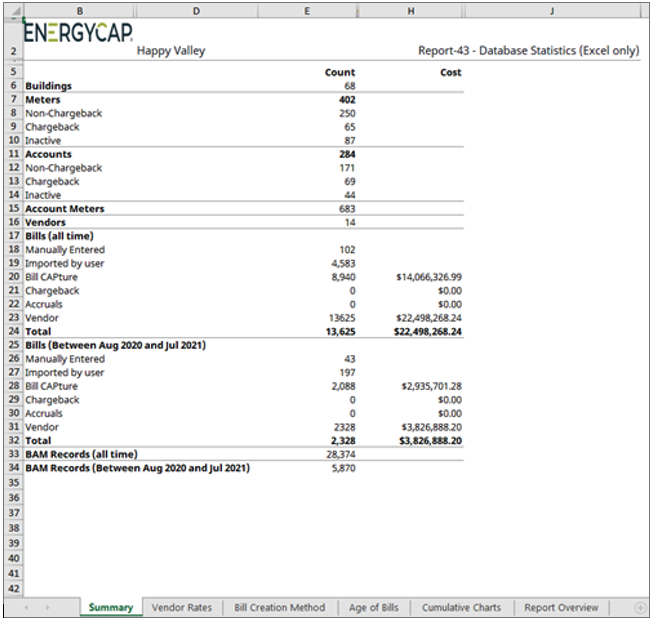Open the Bill Creation Method tab
The height and width of the screenshot is (621, 654).
point(279,608)
